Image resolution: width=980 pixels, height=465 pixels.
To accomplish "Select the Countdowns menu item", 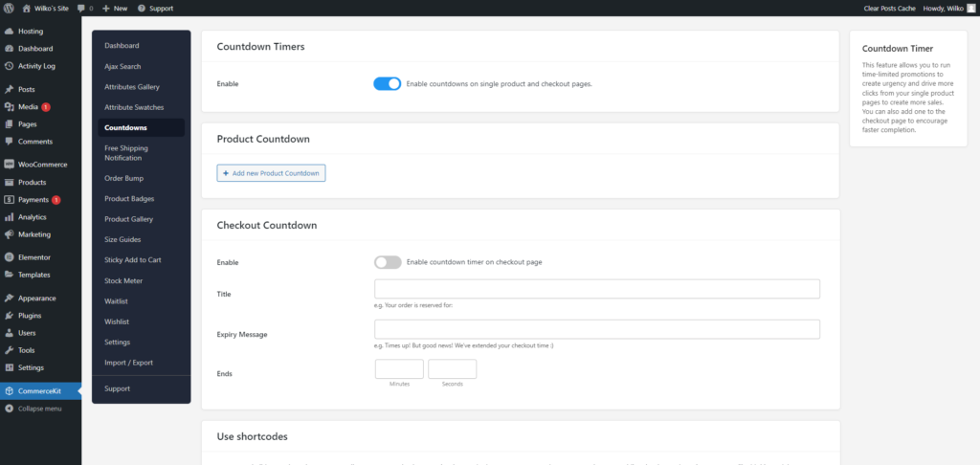I will [142, 127].
